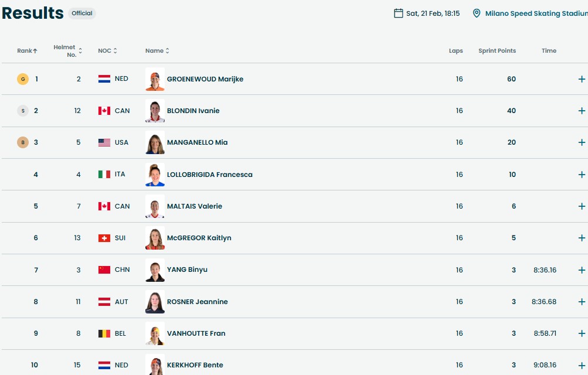588x375 pixels.
Task: Click the bronze medal badge
Action: [23, 142]
